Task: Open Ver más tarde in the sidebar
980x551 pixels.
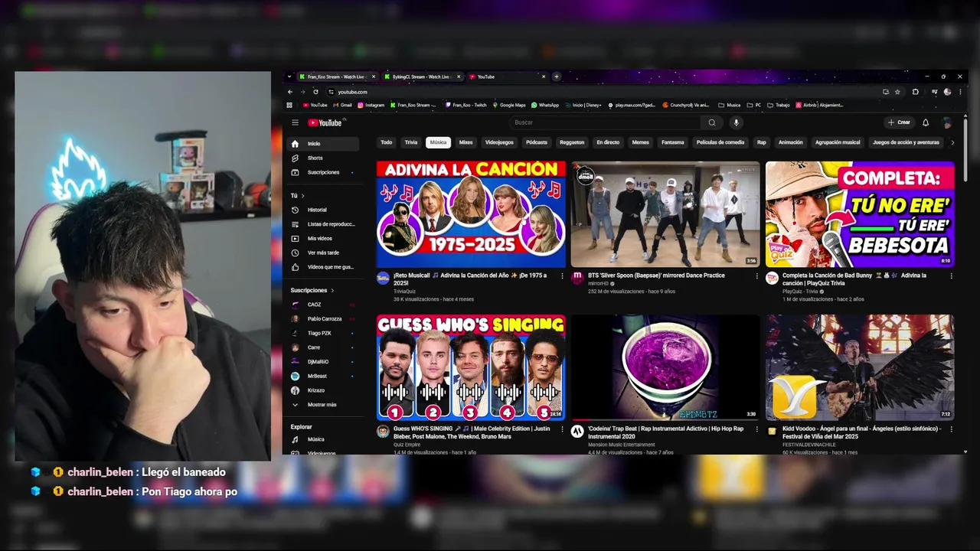Action: coord(324,253)
